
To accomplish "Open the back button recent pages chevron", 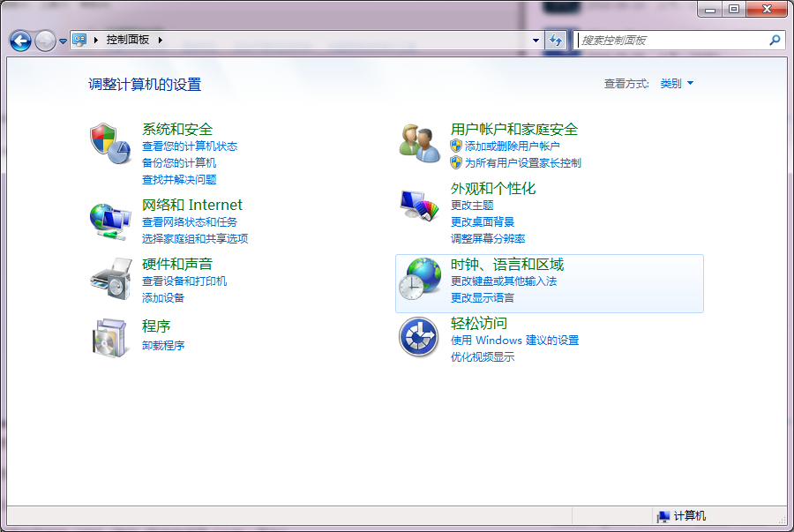I will point(62,40).
